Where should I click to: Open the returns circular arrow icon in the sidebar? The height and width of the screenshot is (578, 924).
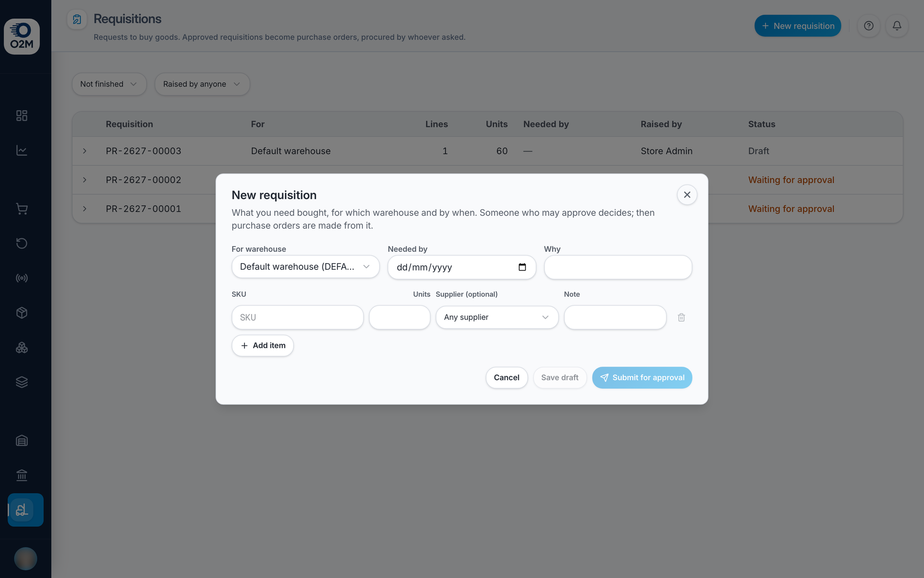pyautogui.click(x=22, y=243)
